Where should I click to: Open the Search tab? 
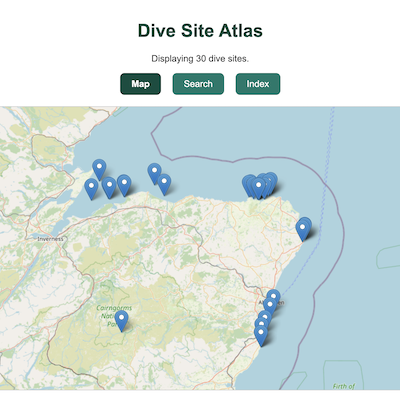pos(198,84)
